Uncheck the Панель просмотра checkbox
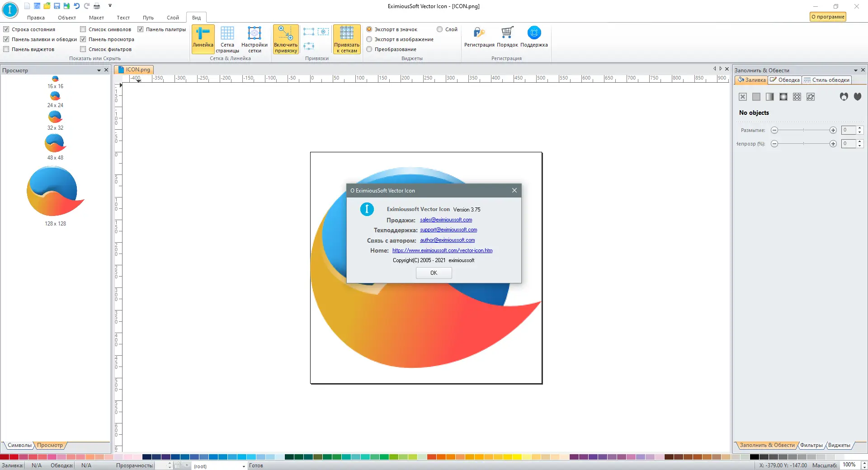 point(83,39)
